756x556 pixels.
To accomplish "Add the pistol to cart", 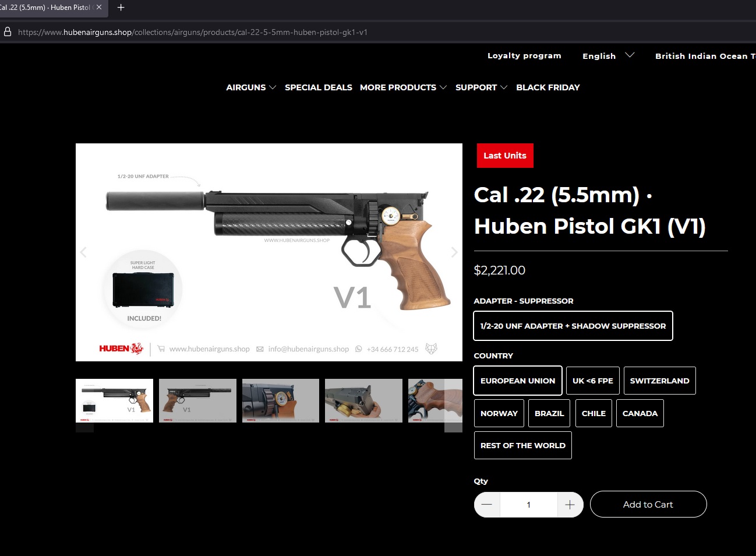I will pos(648,504).
